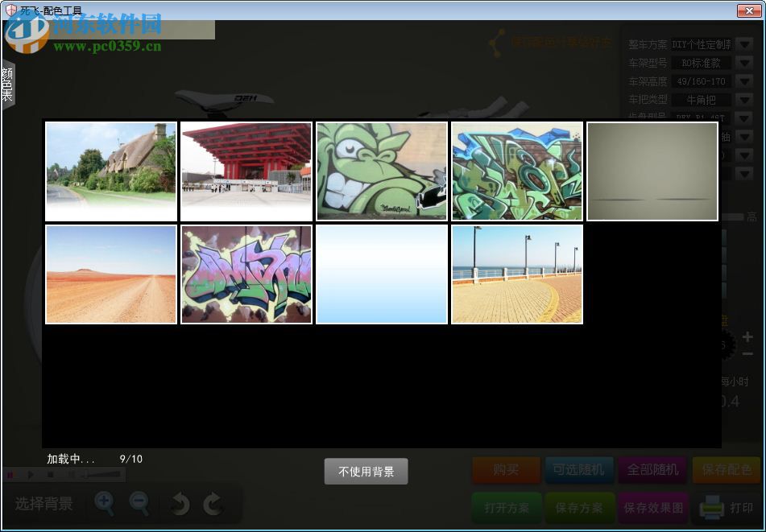Click the 保存配色 button
This screenshot has height=532, width=766.
point(727,470)
